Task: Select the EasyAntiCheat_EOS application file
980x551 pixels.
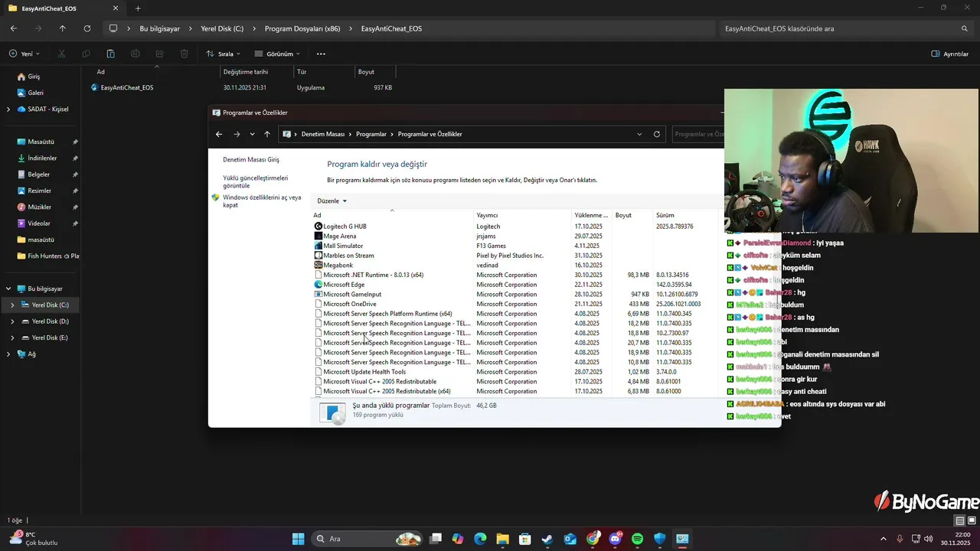Action: point(122,88)
